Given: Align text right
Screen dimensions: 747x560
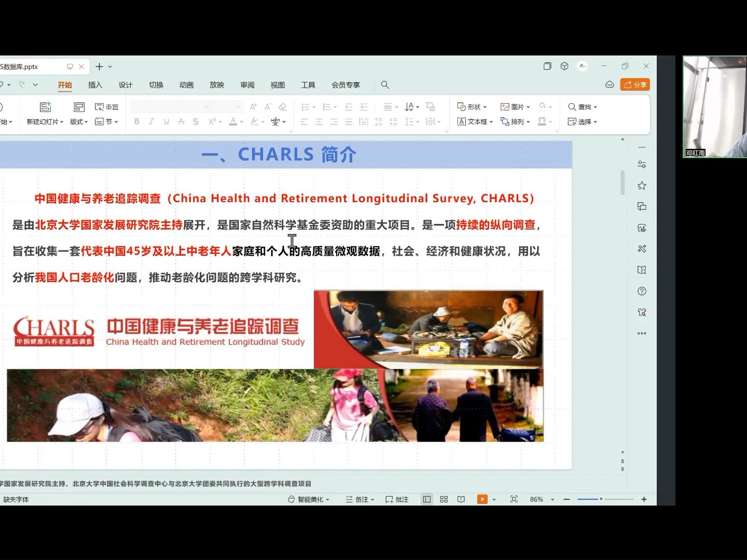Looking at the screenshot, I should 334,122.
